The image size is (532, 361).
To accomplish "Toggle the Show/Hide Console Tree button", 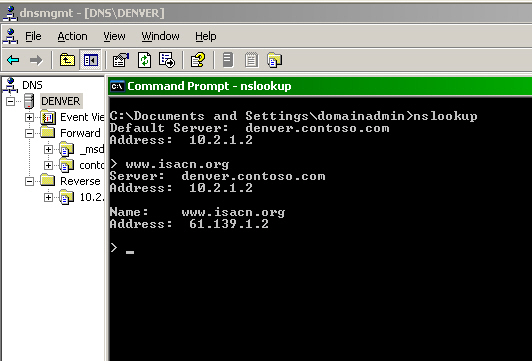I will tap(90, 60).
